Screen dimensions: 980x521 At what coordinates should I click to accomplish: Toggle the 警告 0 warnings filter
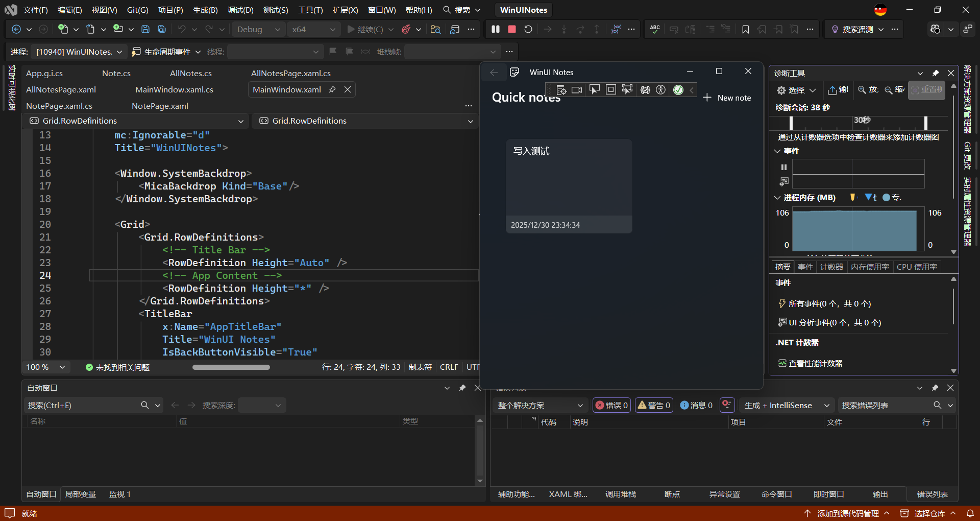[654, 405]
